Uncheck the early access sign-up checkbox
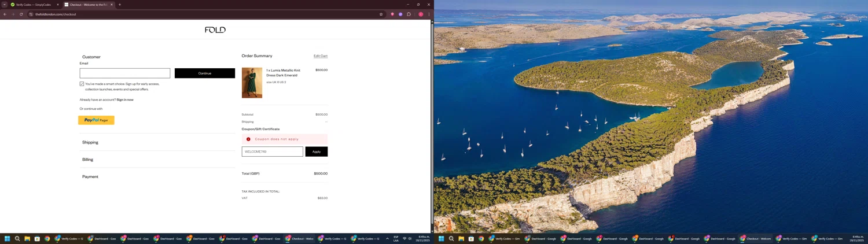Screen dimensions: 868x244 point(82,84)
